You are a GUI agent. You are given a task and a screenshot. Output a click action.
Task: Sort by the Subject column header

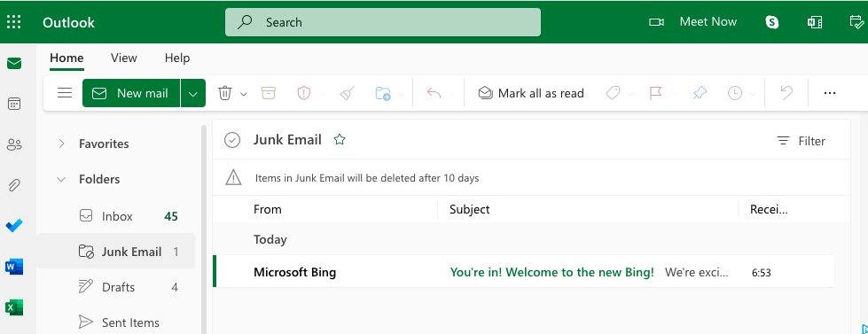point(469,210)
